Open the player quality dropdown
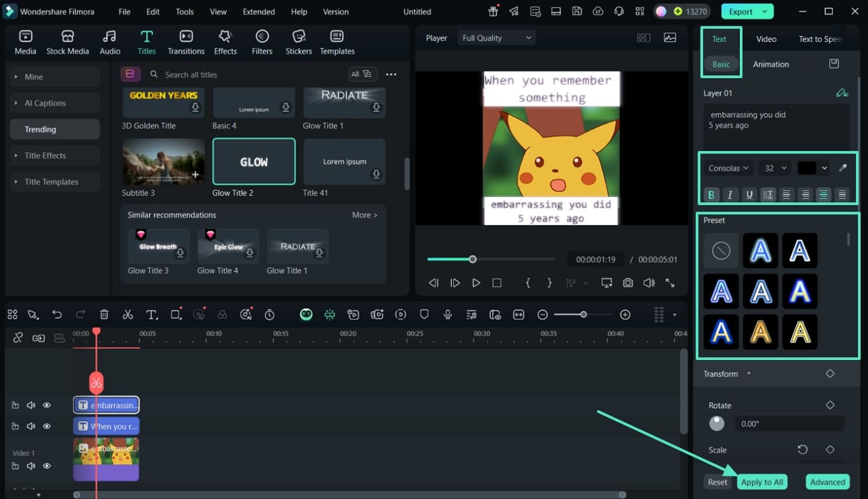Image resolution: width=868 pixels, height=499 pixels. (x=497, y=38)
